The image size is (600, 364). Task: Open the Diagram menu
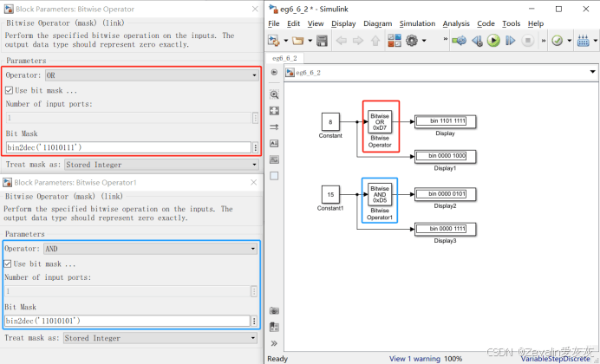(378, 23)
